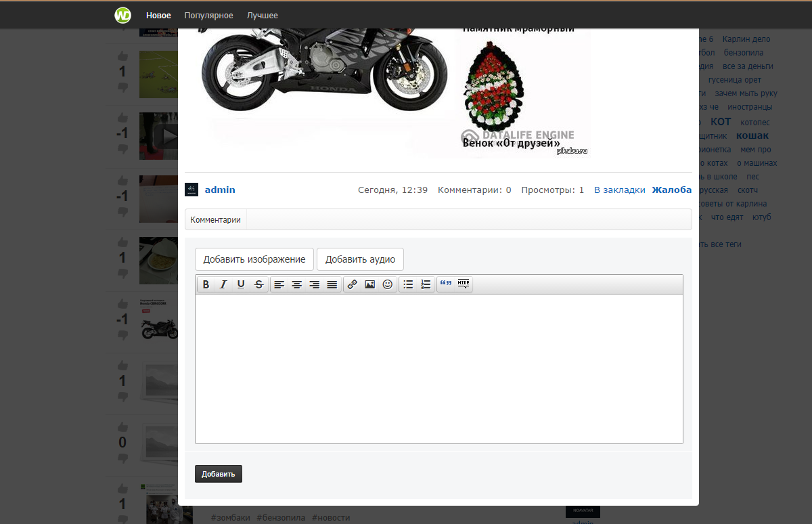Like the first post rated 1
This screenshot has width=812, height=524.
122,56
